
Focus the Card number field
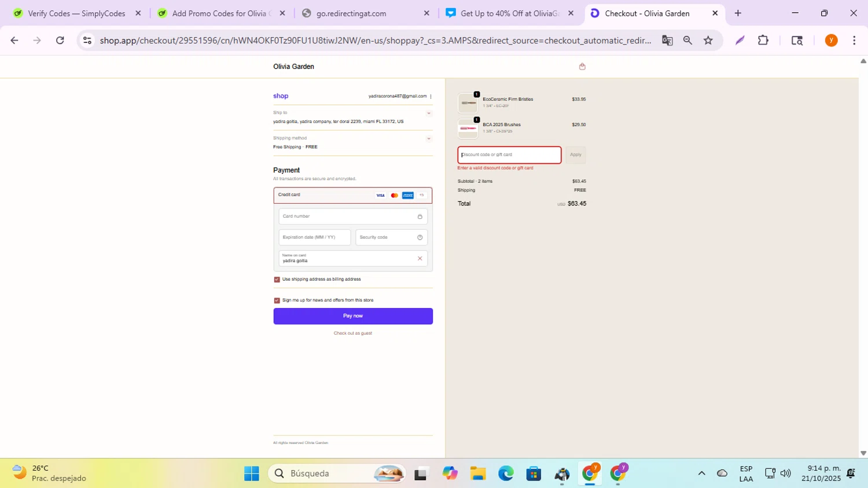[353, 217]
